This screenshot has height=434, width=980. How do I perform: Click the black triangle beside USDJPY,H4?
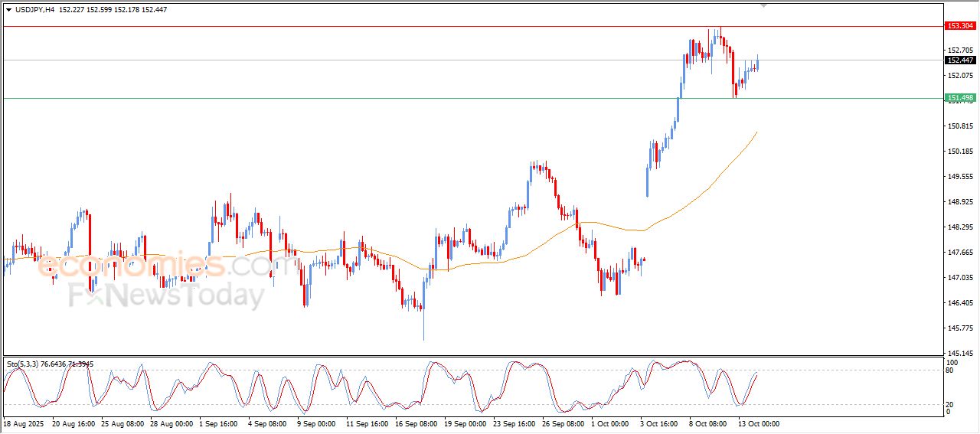pos(9,9)
